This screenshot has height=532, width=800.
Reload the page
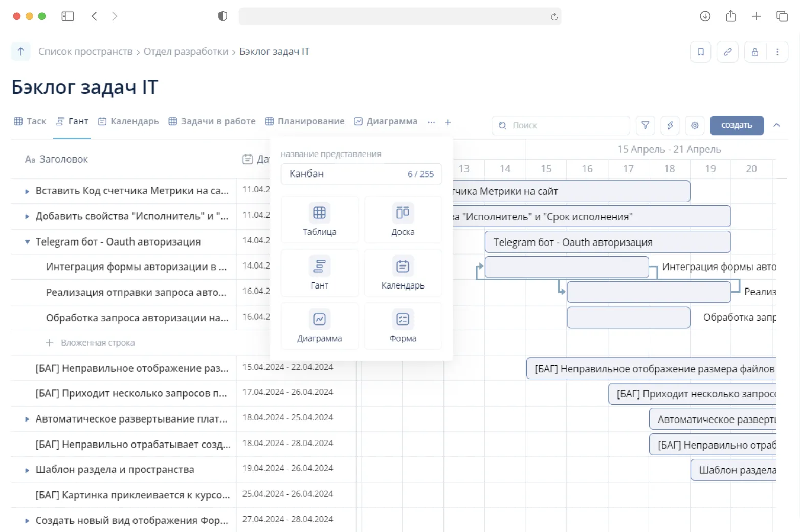pyautogui.click(x=554, y=17)
